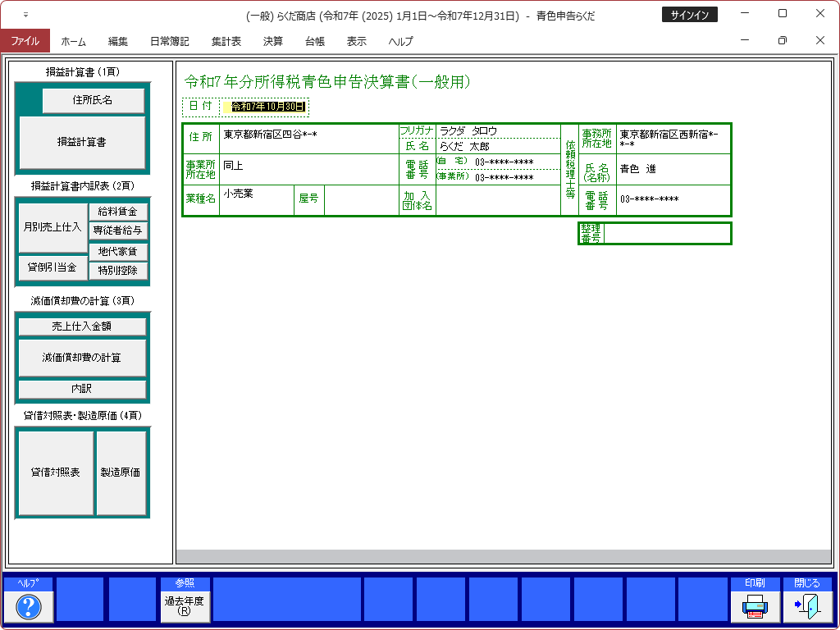Open the 貸借対照表 page
Image resolution: width=840 pixels, height=630 pixels.
pos(55,472)
